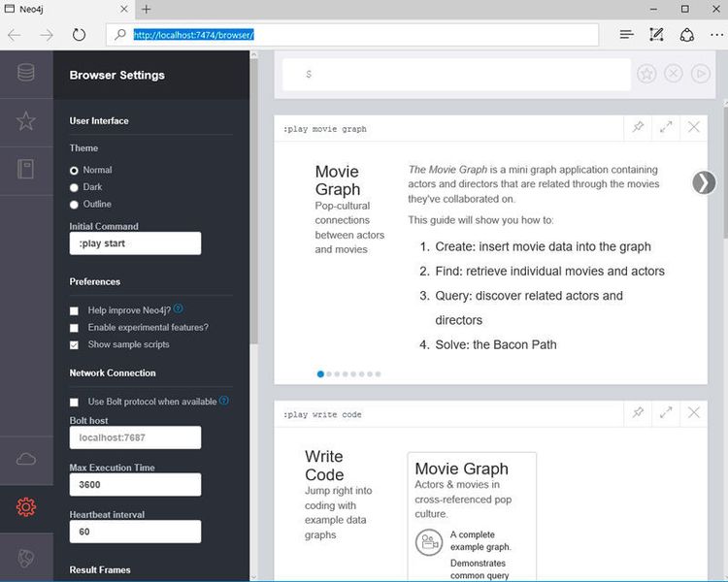Viewport: 728px width, 582px height.
Task: Open the cloud sync sidebar icon
Action: coord(26,459)
